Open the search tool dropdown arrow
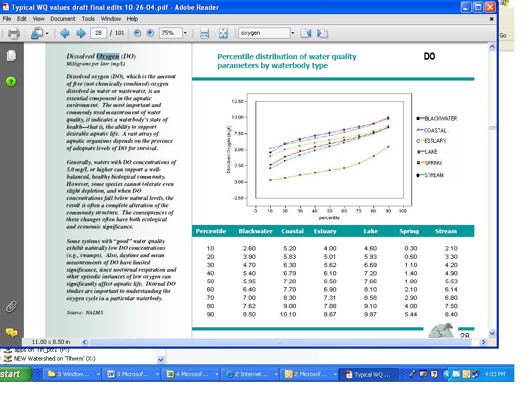532x399 pixels. (47, 33)
